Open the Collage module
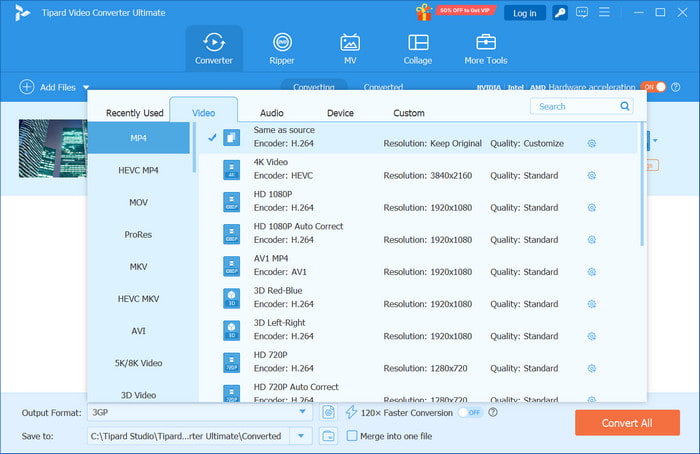This screenshot has width=700, height=454. click(x=418, y=48)
